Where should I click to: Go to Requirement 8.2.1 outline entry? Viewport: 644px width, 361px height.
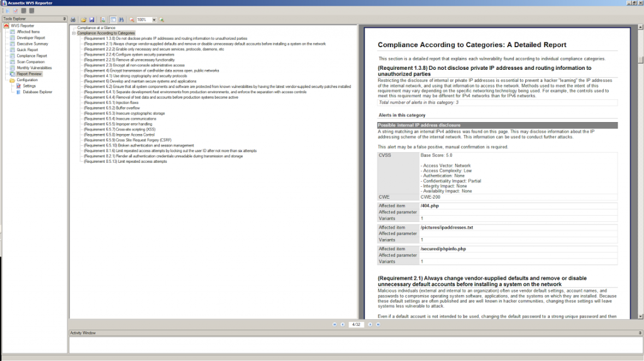(164, 156)
